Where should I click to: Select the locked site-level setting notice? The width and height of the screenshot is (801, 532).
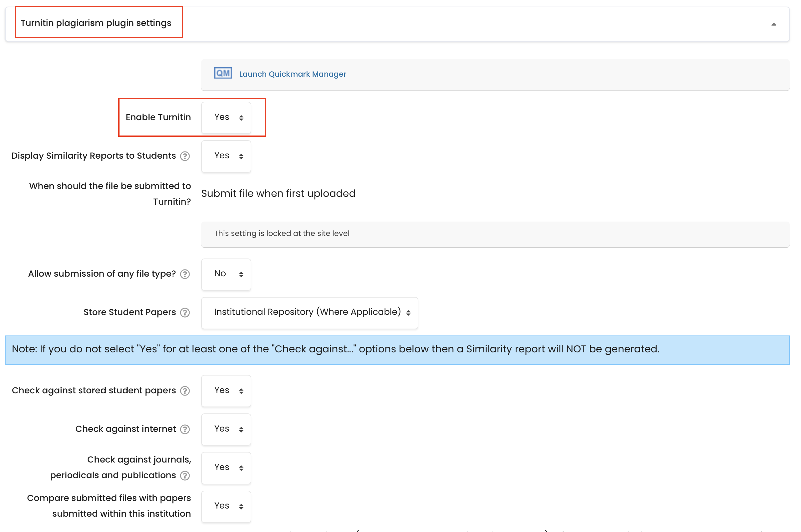[282, 233]
